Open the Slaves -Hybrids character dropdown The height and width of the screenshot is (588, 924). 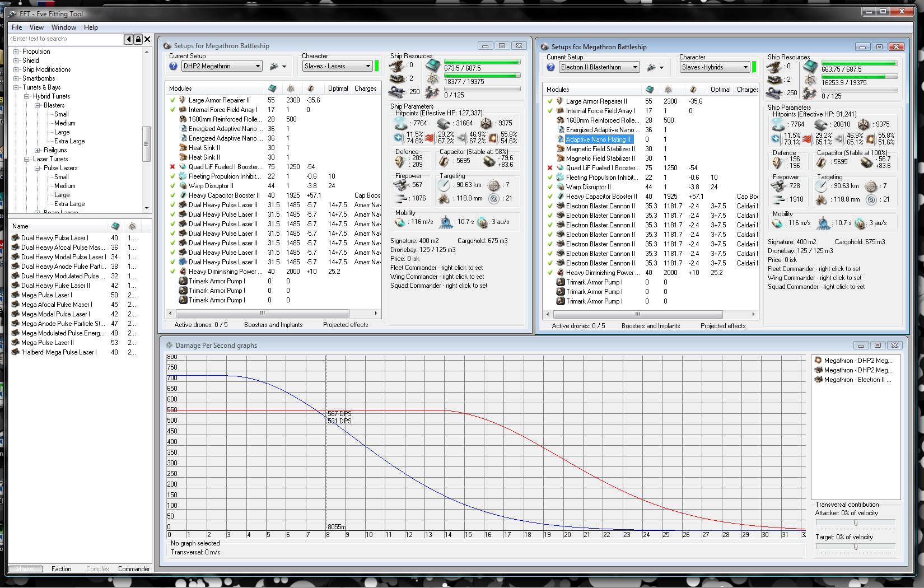pyautogui.click(x=745, y=67)
